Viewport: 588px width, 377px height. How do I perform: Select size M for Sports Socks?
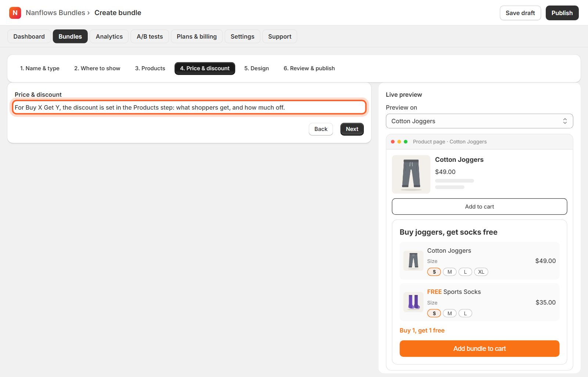point(449,313)
